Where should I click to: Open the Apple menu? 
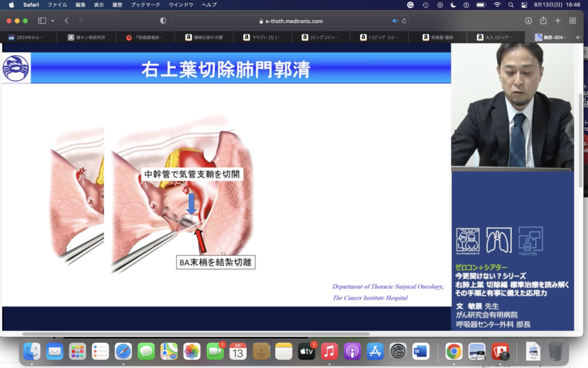click(x=11, y=5)
